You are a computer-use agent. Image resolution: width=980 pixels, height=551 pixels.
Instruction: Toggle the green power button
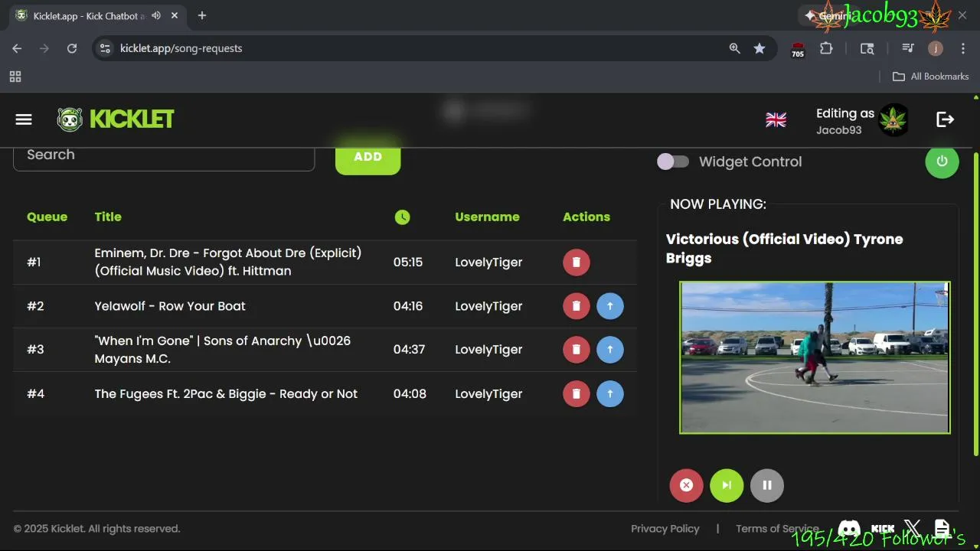[942, 161]
